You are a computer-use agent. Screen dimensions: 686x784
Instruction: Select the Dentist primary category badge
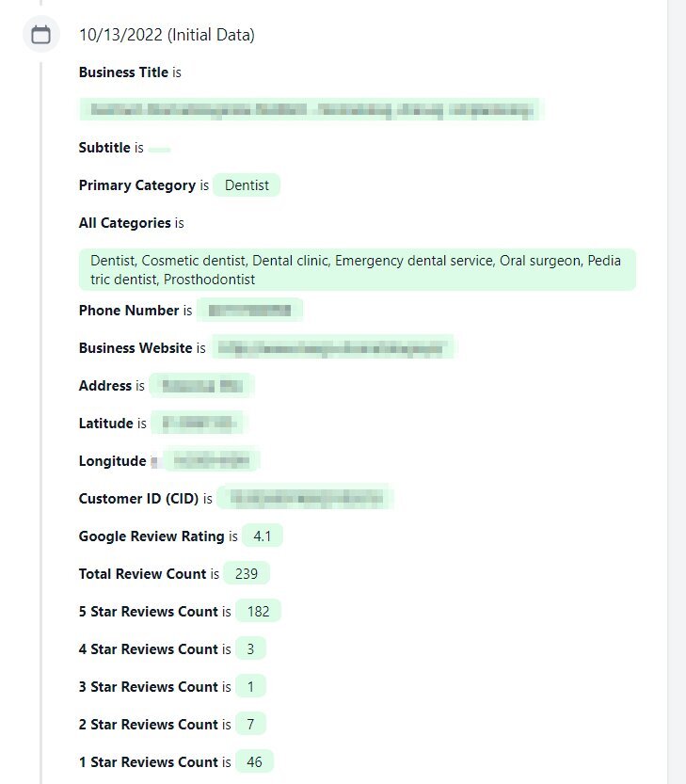click(247, 185)
